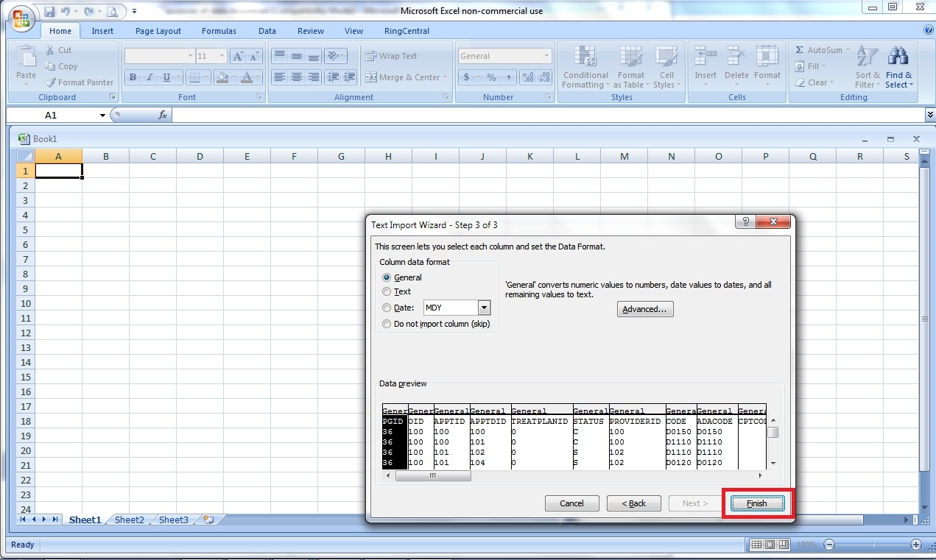This screenshot has height=560, width=936.
Task: Choose Do not import column (skip)
Action: tap(435, 324)
